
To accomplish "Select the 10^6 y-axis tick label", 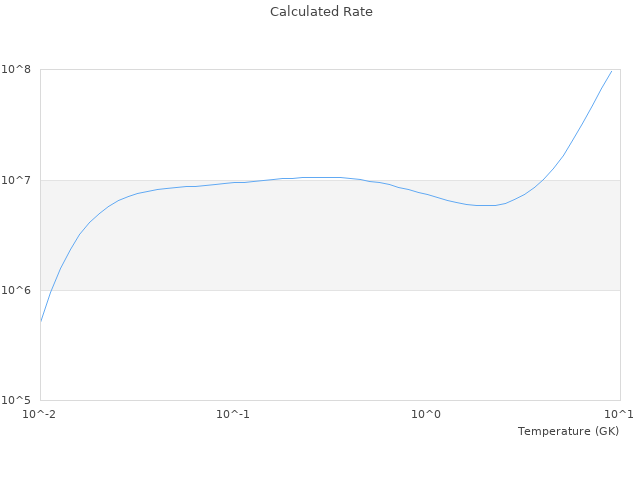I will coord(20,290).
